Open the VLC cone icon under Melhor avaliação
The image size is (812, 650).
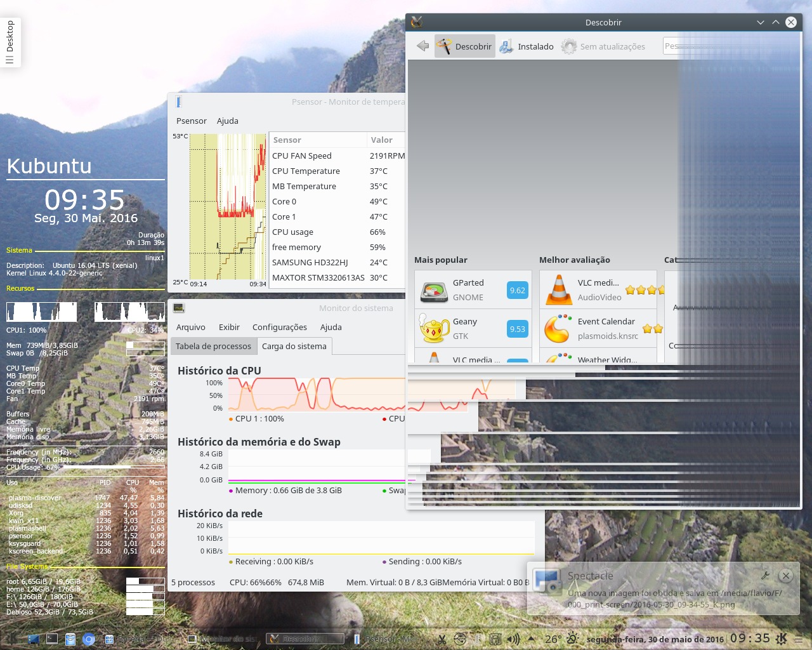[x=559, y=290]
